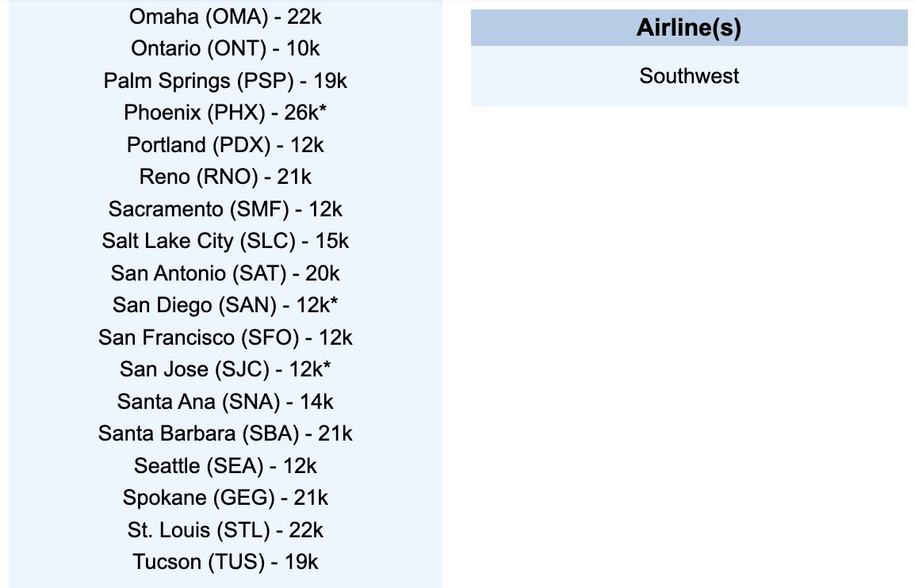Select Santa Barbara (SBA) - 21k entry

pos(225,433)
